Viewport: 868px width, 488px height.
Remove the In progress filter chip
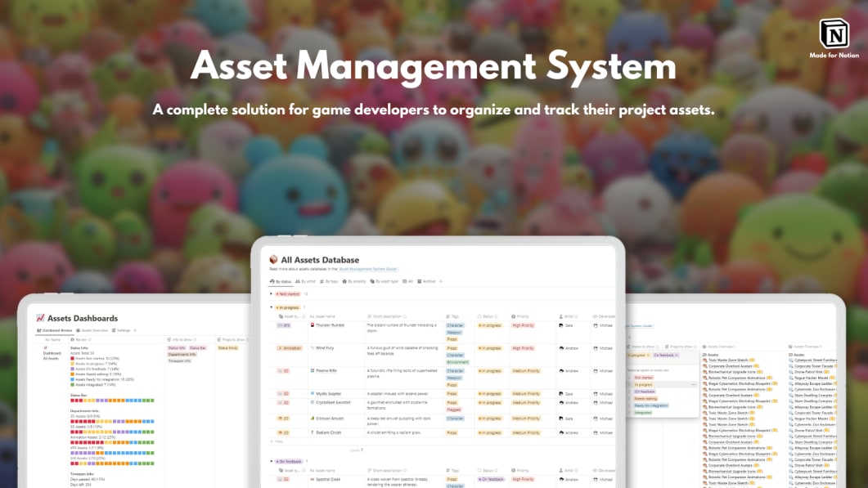coord(648,355)
